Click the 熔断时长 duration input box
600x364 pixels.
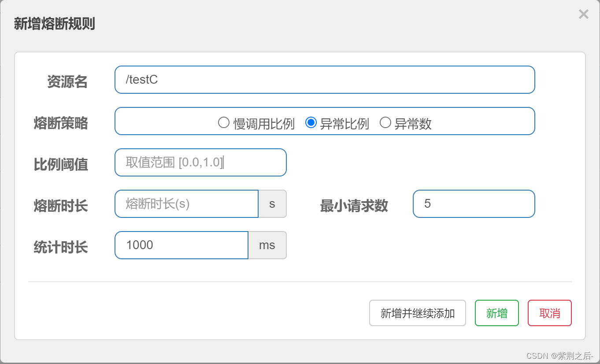click(186, 204)
